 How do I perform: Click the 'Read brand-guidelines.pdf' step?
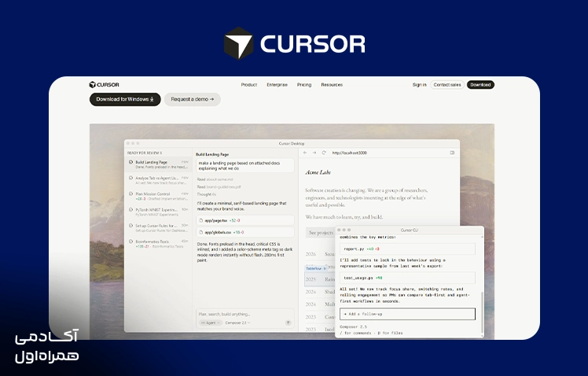219,187
